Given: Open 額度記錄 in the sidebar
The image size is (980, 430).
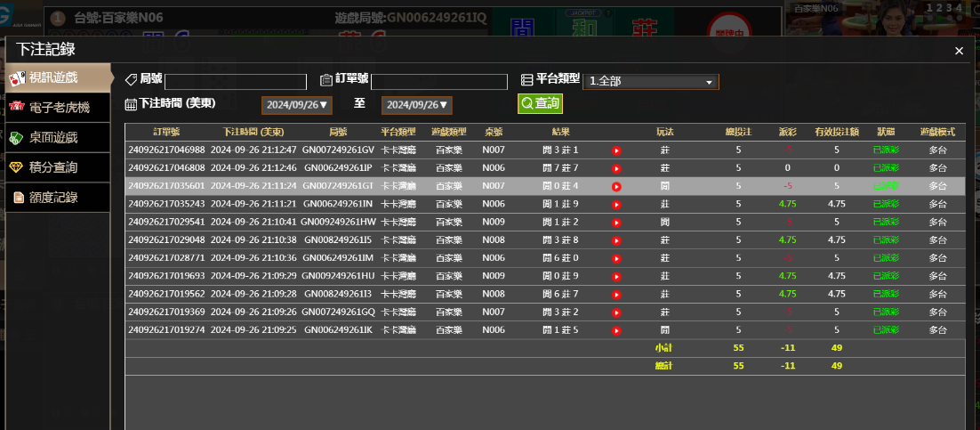Looking at the screenshot, I should coord(57,197).
